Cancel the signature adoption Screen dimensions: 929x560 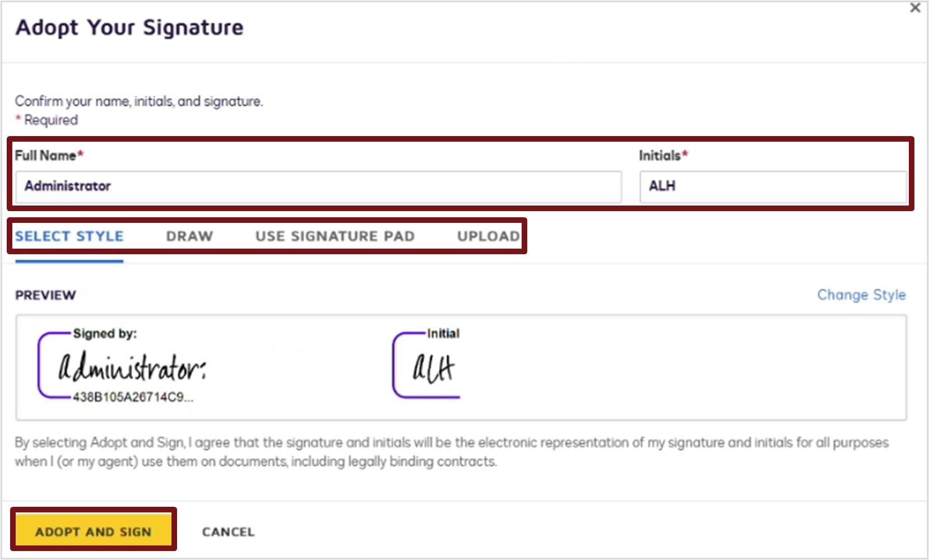pyautogui.click(x=228, y=532)
